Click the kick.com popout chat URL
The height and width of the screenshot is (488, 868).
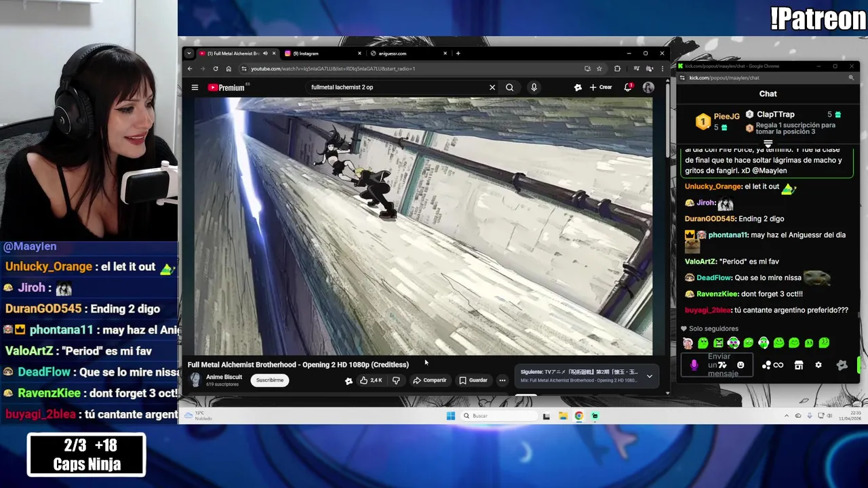pos(724,77)
